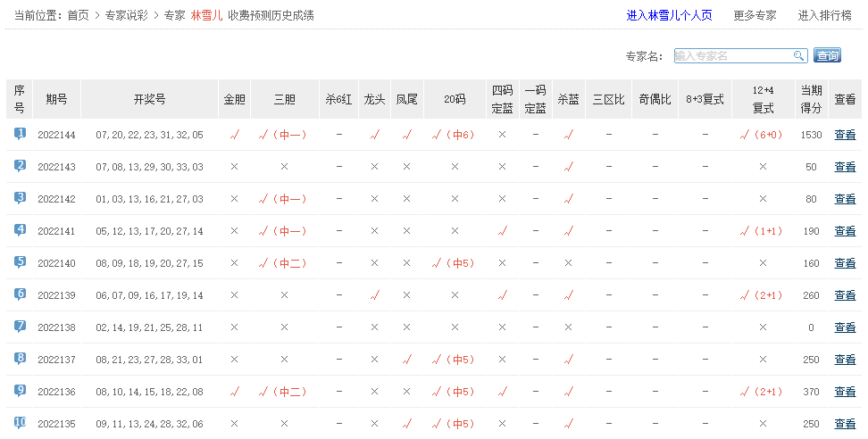Open 查看 link for period 2022135
Viewport: 868px width, 439px height.
point(844,424)
